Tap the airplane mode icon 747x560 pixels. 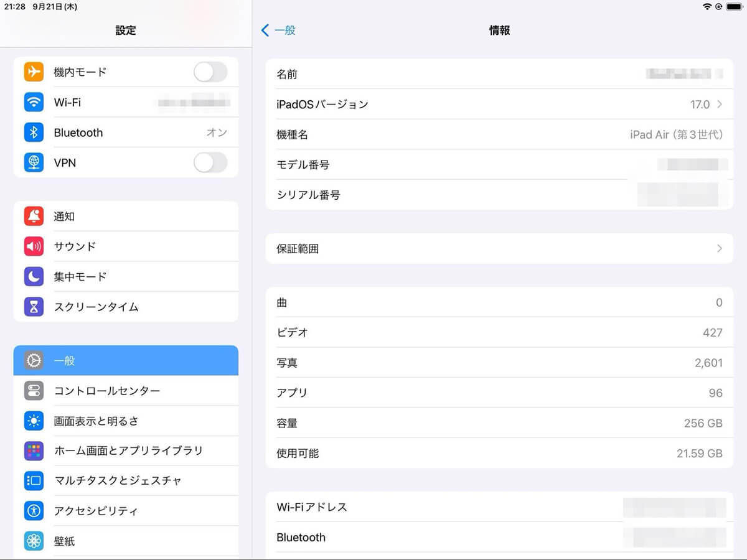click(34, 72)
